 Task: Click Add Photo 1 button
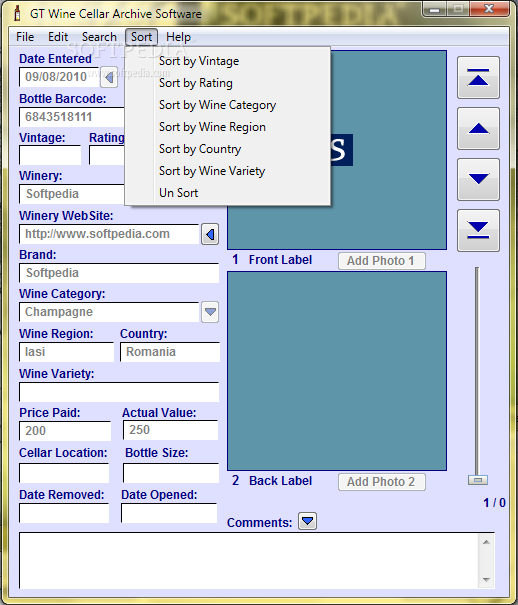(x=382, y=261)
